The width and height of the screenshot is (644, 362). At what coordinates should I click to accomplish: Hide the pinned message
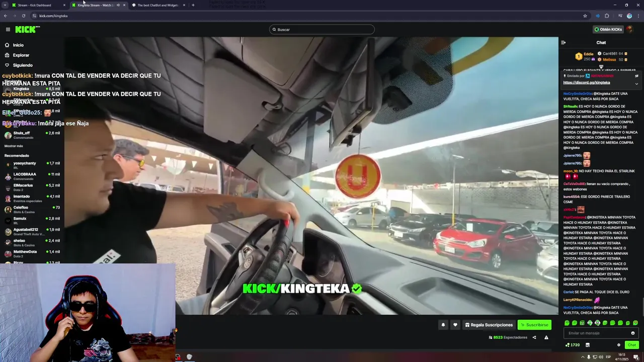click(636, 76)
